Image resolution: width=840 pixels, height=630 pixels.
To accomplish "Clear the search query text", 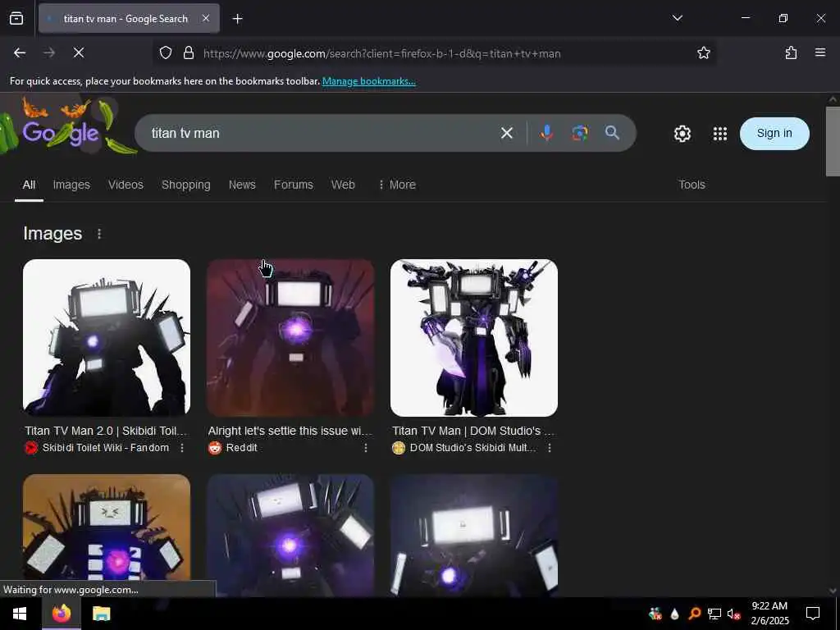I will 506,133.
